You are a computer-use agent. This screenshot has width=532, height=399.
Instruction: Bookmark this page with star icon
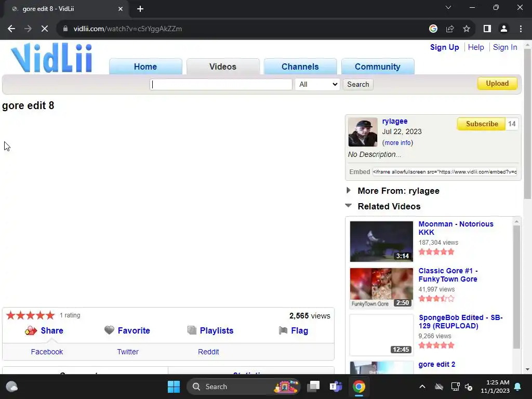pos(467,29)
